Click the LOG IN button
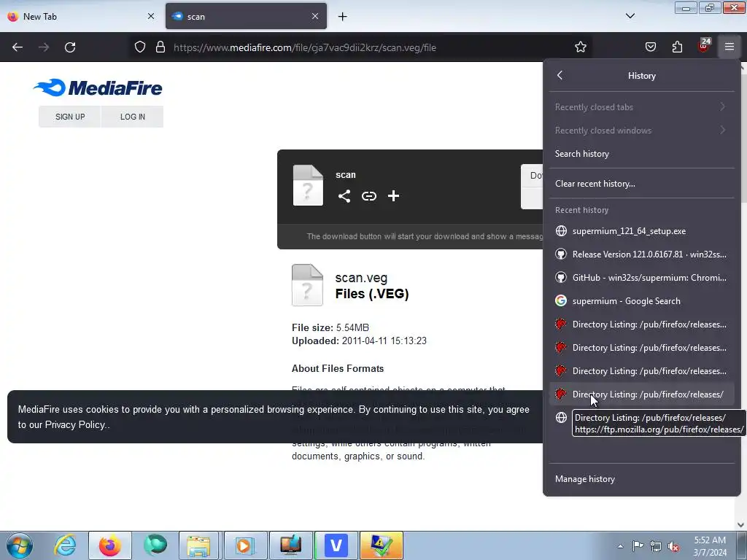 point(133,117)
